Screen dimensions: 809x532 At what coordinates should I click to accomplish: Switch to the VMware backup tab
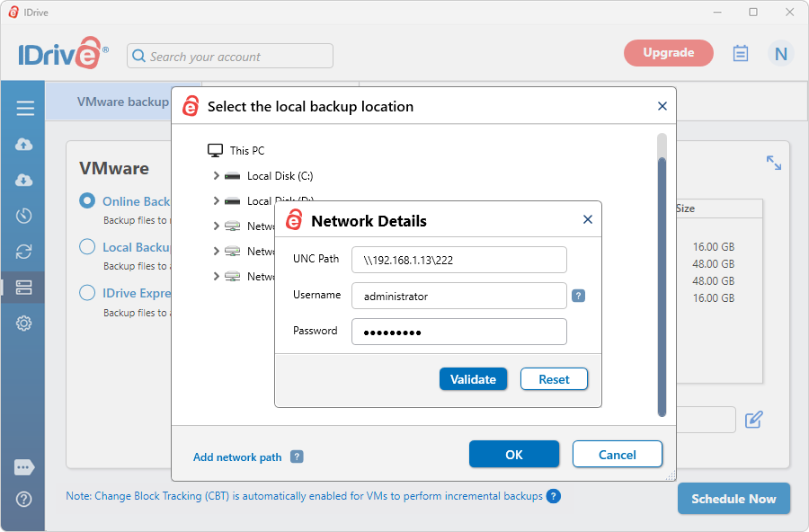tap(123, 102)
